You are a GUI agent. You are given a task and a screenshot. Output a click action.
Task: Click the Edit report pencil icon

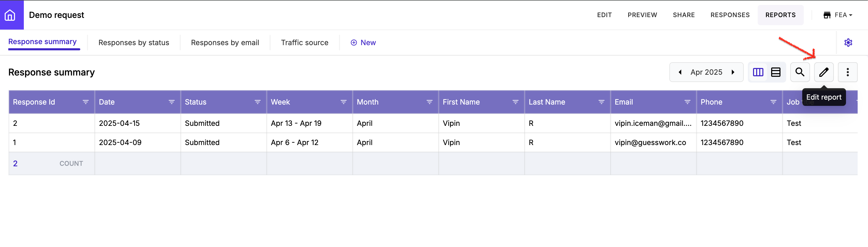pyautogui.click(x=823, y=72)
